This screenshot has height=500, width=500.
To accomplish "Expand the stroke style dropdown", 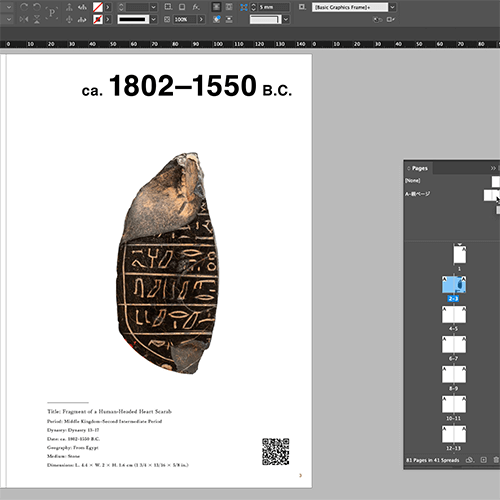I will 153,19.
